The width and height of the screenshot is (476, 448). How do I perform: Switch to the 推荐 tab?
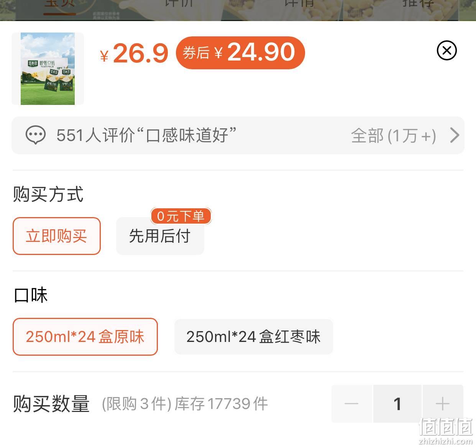coord(418,4)
